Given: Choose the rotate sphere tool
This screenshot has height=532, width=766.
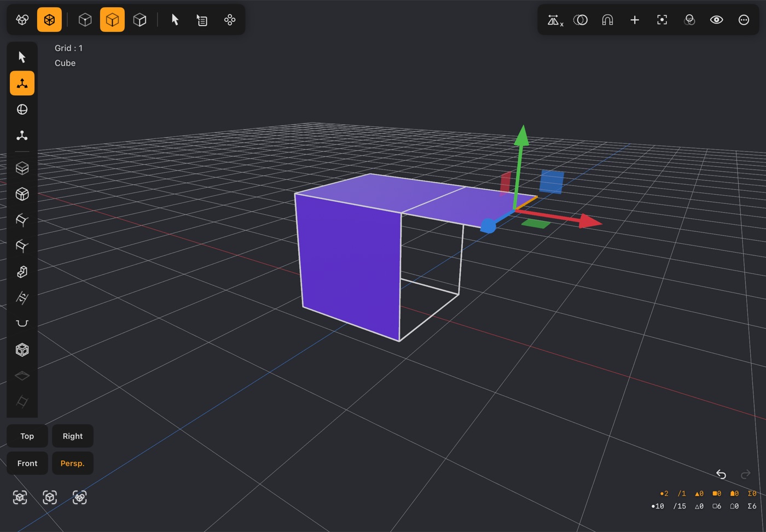Looking at the screenshot, I should [22, 109].
